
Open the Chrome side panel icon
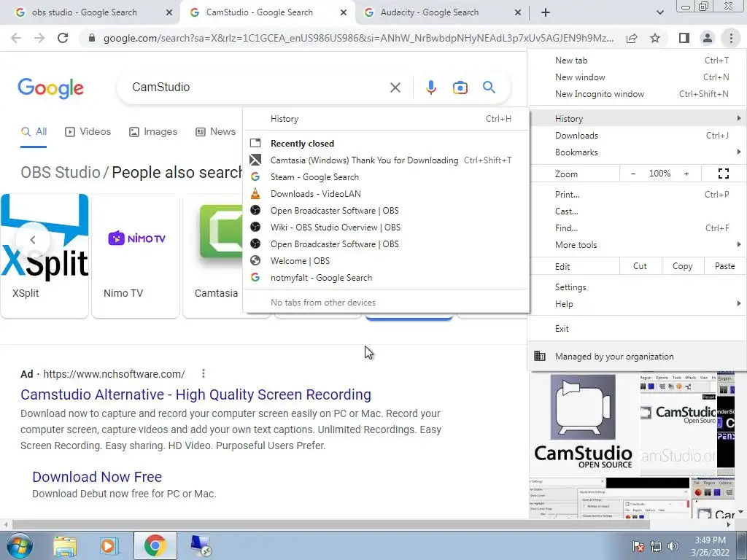point(684,38)
